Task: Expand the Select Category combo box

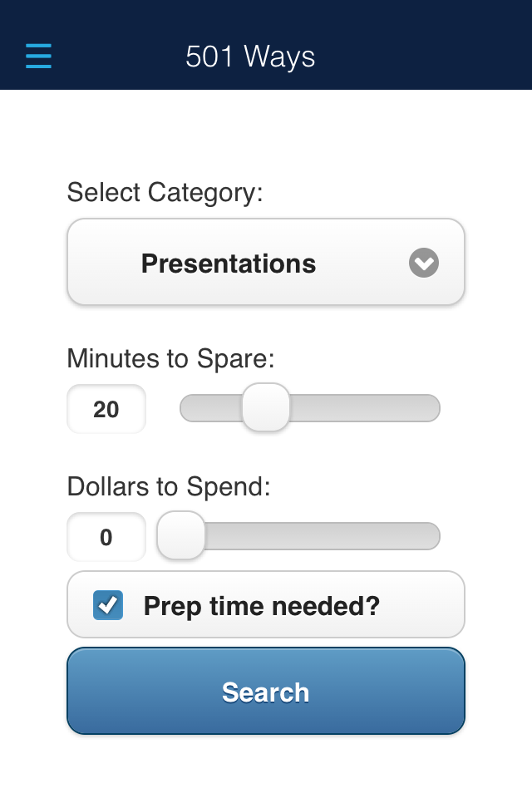Action: (266, 262)
